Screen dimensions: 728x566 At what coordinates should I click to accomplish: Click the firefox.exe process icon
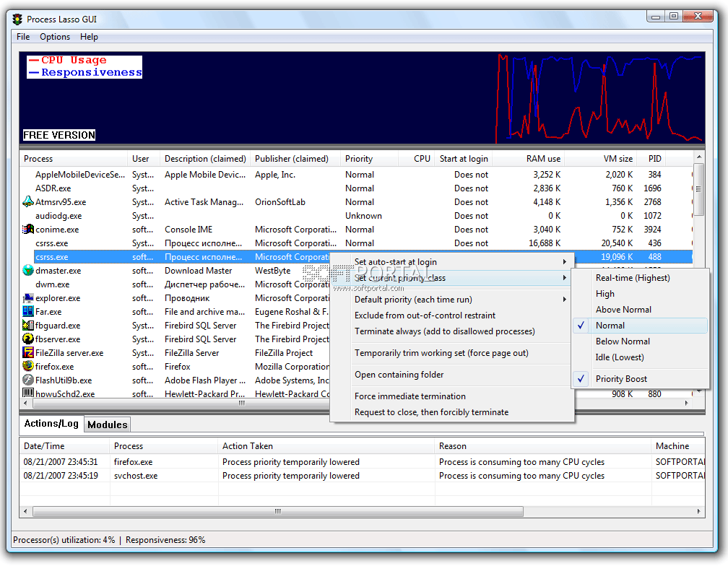coord(28,366)
